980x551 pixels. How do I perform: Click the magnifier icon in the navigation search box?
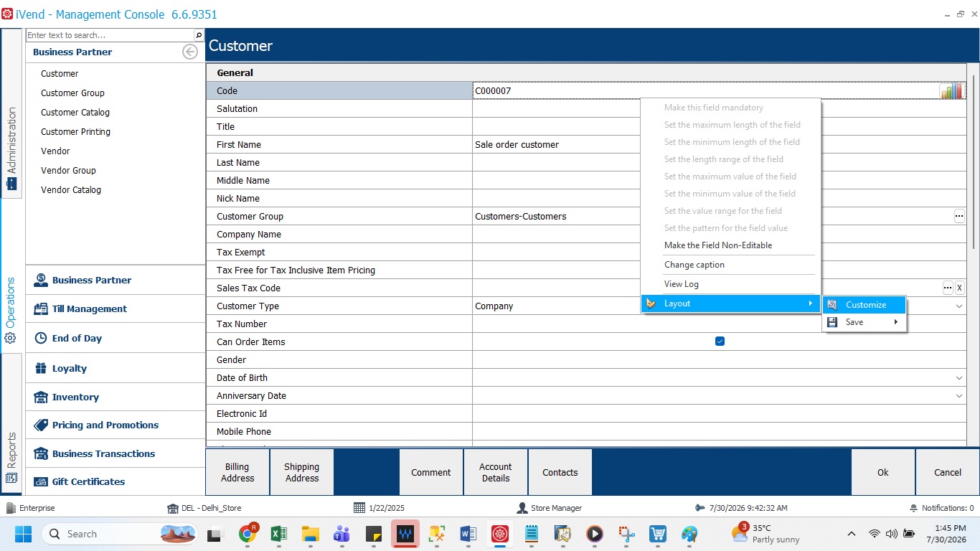pyautogui.click(x=199, y=35)
